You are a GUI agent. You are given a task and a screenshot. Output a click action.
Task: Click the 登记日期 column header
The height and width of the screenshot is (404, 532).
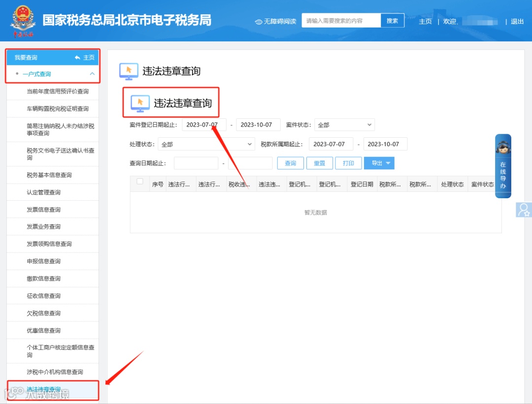(362, 185)
